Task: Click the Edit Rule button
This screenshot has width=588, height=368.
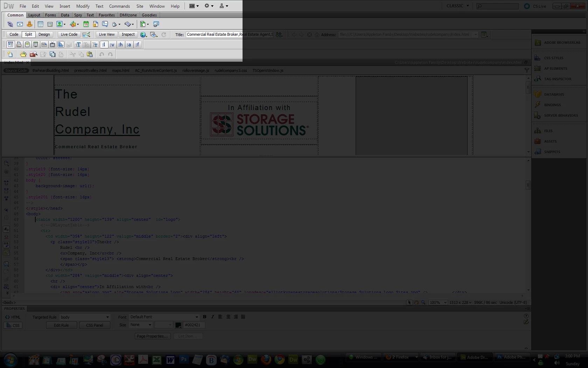Action: [x=61, y=325]
